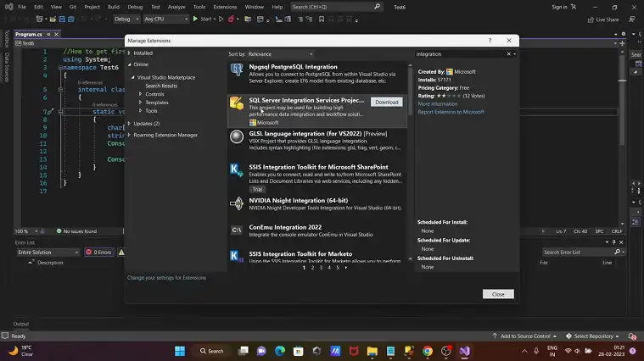644x361 pixels.
Task: Open the Windows Start menu
Action: click(180, 351)
